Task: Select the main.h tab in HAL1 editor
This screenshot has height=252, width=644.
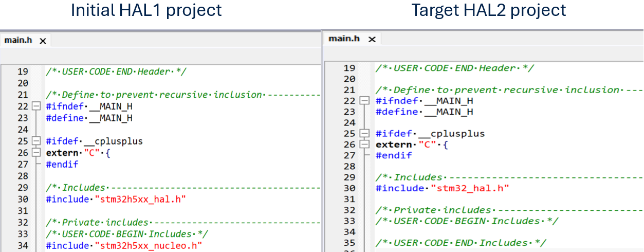Action: click(x=15, y=40)
